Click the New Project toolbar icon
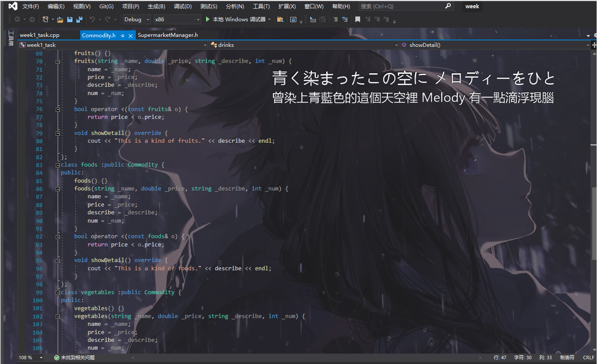The width and height of the screenshot is (597, 364). [x=45, y=20]
